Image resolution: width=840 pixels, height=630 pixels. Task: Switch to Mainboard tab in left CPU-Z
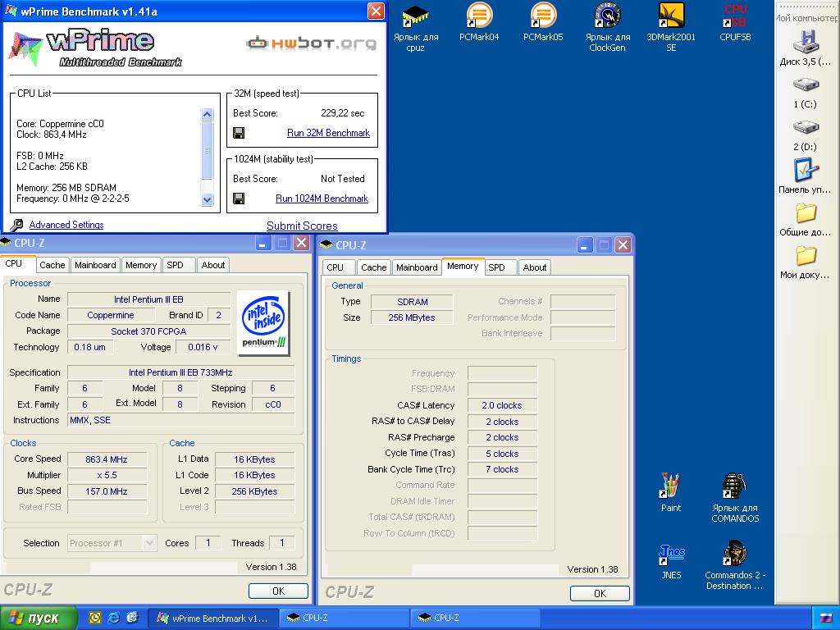95,265
